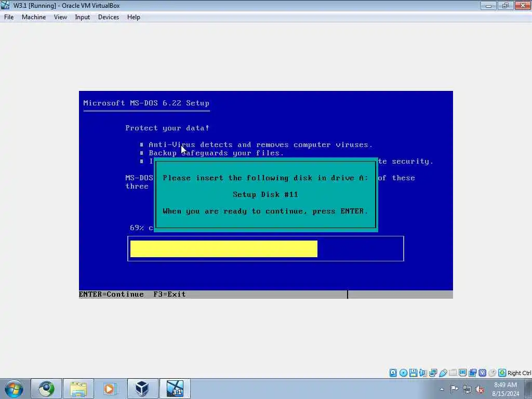The width and height of the screenshot is (532, 399).
Task: Click the audio status icon
Action: 423,373
